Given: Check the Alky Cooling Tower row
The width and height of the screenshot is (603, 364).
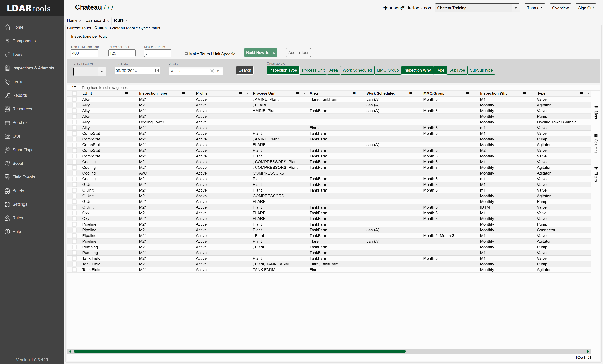Looking at the screenshot, I should pos(74,122).
